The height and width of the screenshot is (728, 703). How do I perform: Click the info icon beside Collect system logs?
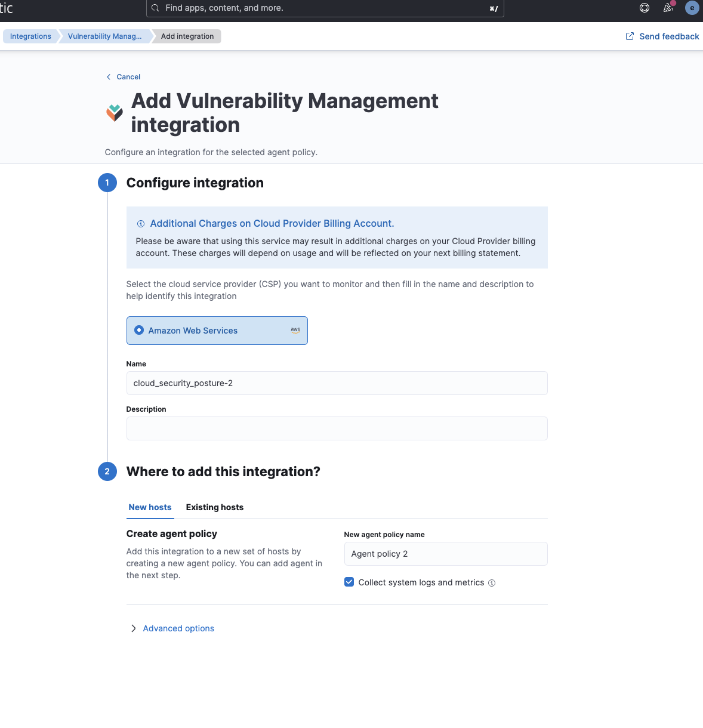point(492,582)
